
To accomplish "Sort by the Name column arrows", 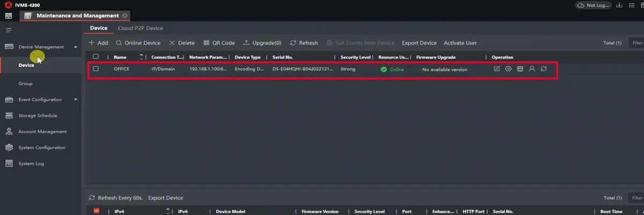I will (x=142, y=56).
